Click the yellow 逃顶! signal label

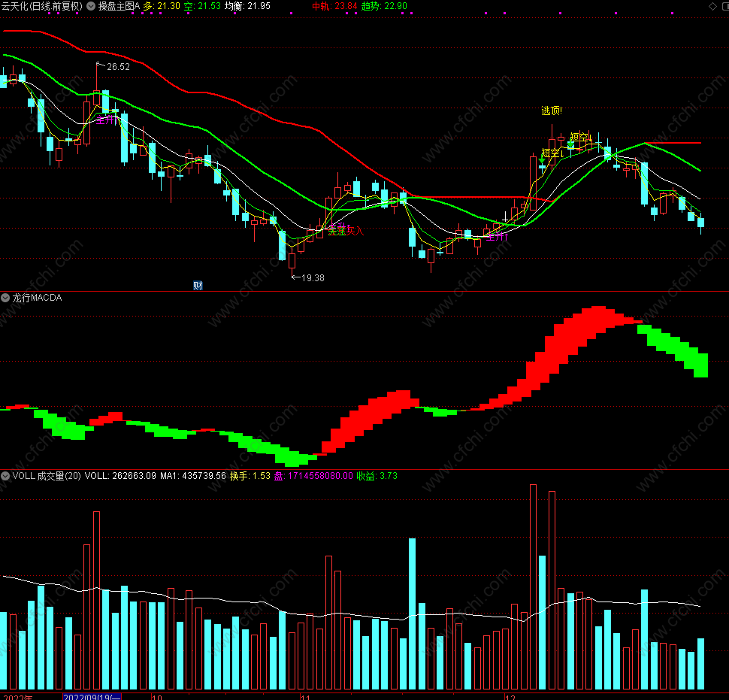(x=552, y=111)
